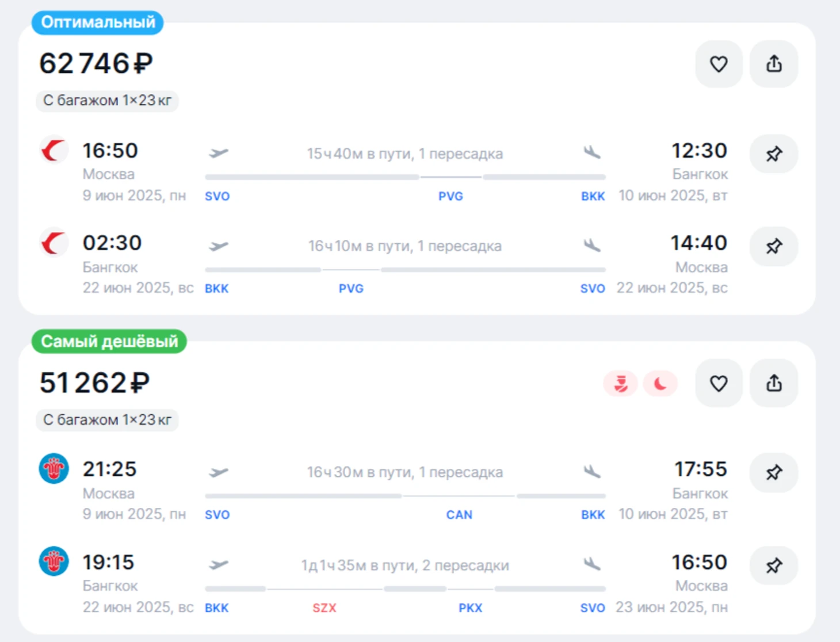Pin the 19:15 Bangkok–Moscow flight
Screen dimensions: 840x642
774,565
